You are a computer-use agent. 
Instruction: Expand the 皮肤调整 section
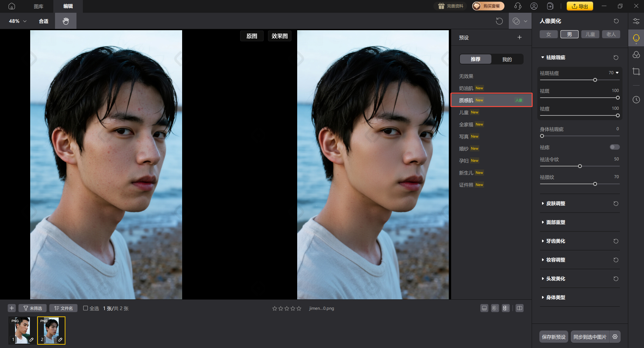[555, 203]
